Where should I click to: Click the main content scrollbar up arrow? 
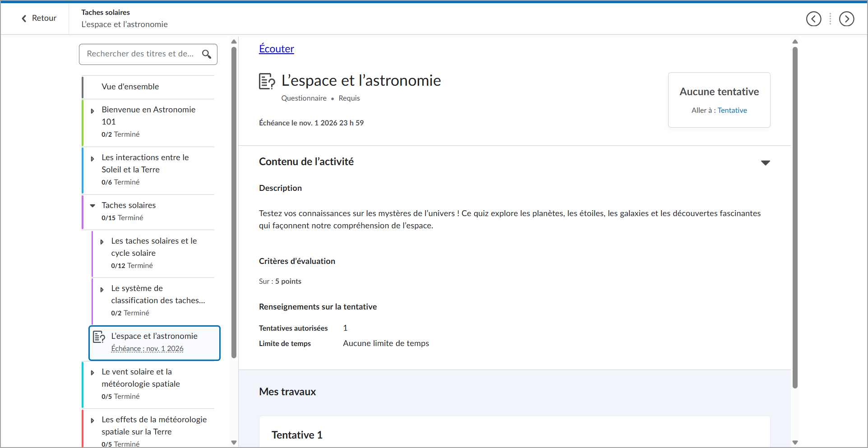pyautogui.click(x=795, y=42)
